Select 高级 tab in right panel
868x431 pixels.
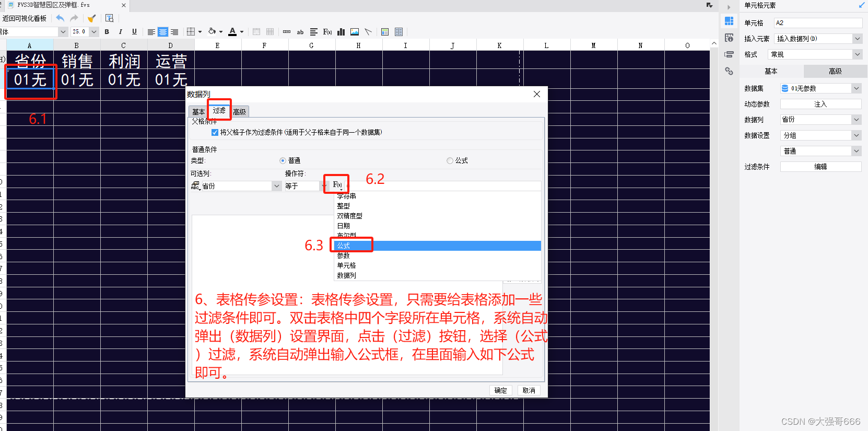(x=836, y=71)
